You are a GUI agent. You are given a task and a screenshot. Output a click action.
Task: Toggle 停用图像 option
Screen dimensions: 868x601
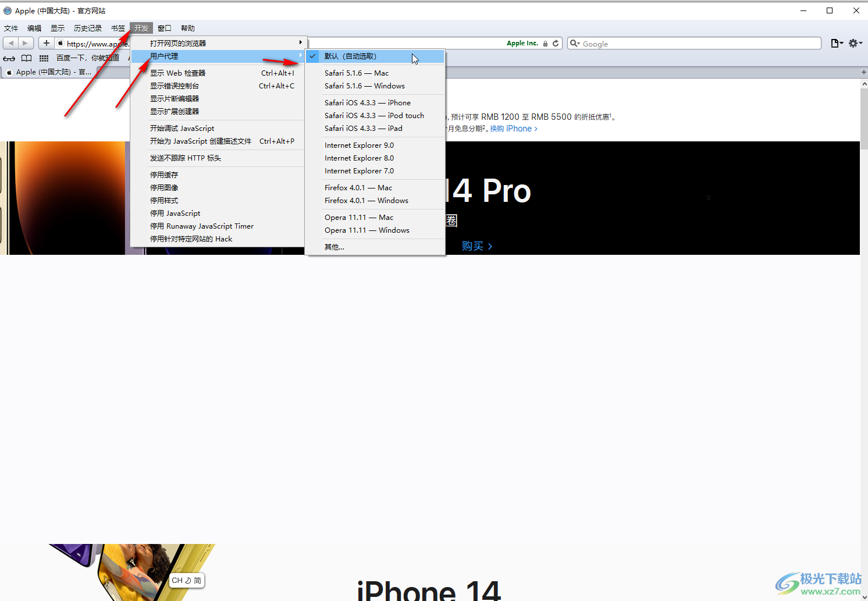218,187
